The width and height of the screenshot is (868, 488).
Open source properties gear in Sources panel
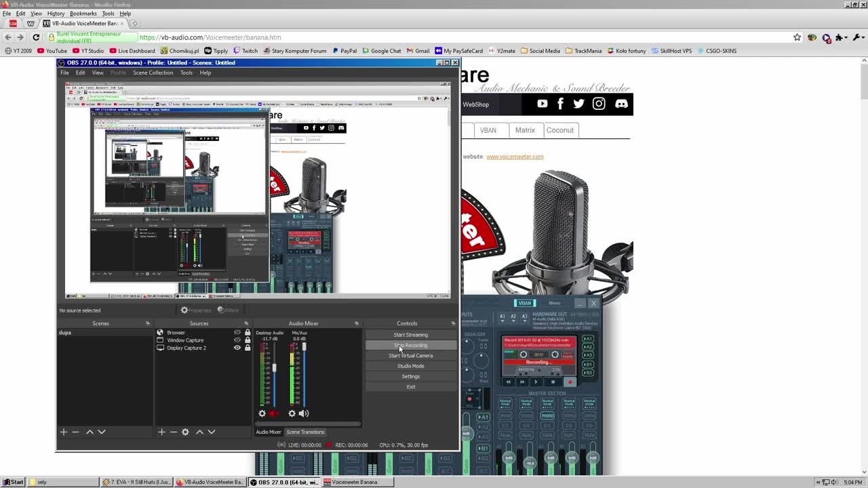[x=185, y=432]
